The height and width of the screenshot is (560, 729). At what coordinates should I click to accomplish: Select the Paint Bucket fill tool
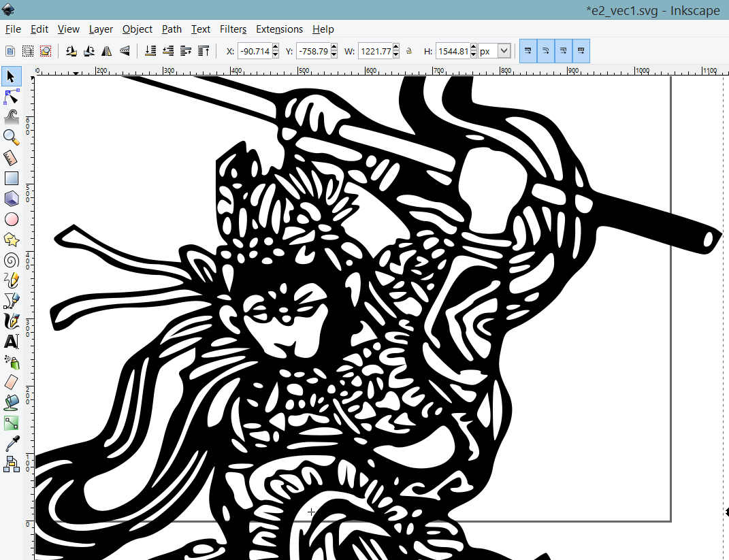tap(11, 402)
